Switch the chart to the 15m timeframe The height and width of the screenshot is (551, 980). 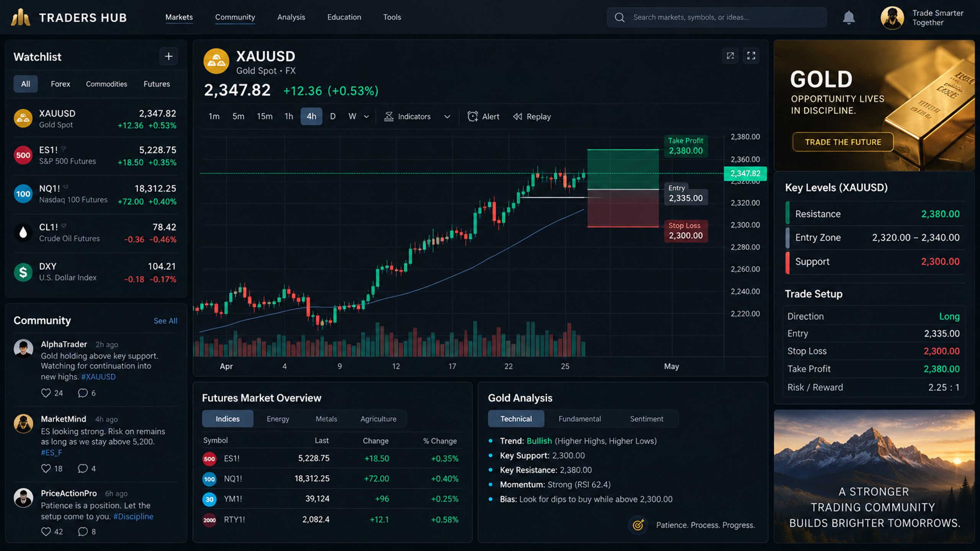(x=265, y=116)
